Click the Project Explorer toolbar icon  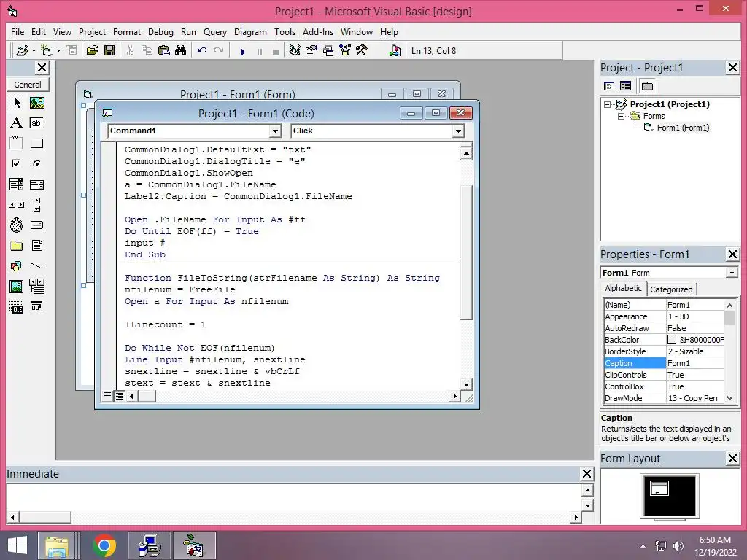[295, 50]
